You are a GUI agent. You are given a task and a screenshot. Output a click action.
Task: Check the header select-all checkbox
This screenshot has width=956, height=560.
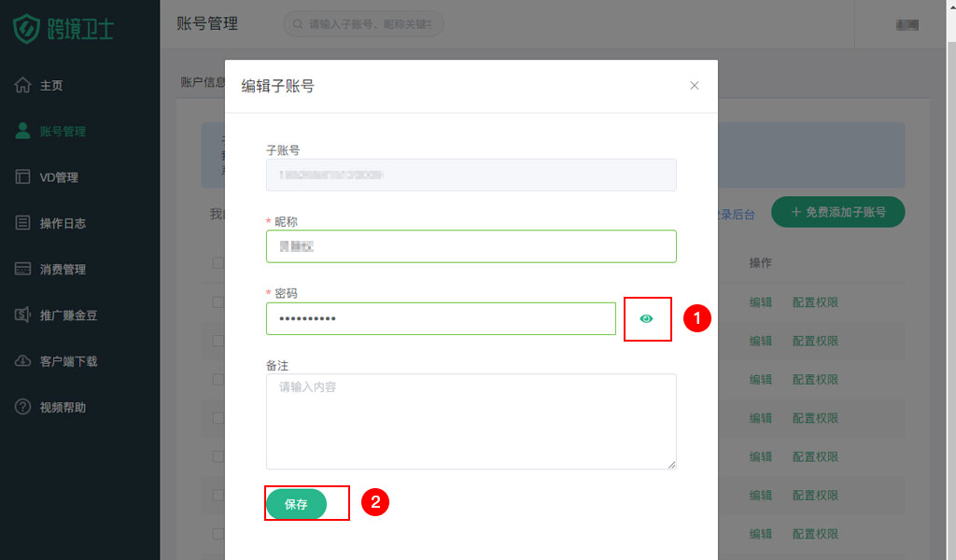[218, 262]
